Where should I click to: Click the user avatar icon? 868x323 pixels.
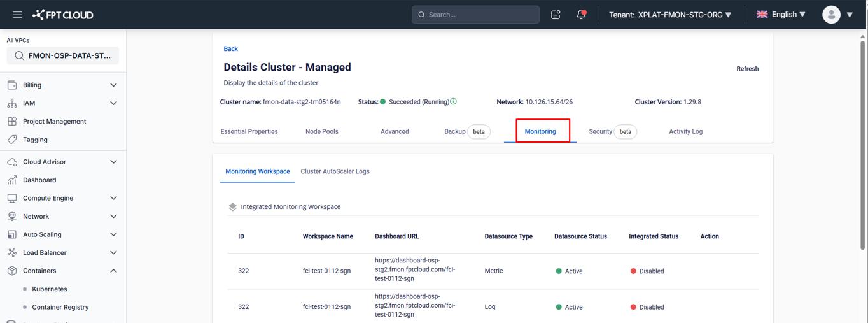point(831,15)
